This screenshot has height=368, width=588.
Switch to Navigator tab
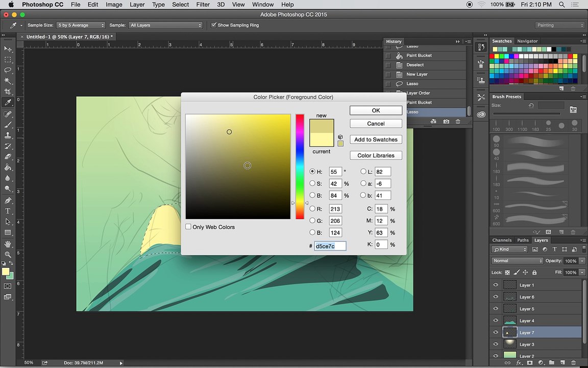point(527,41)
